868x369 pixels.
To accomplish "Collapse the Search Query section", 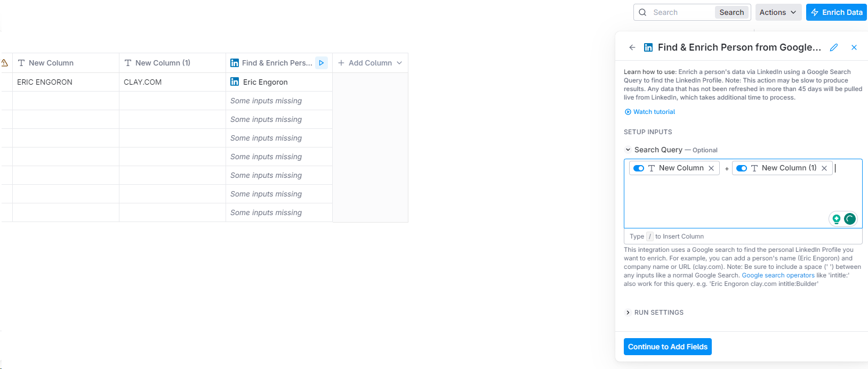I will coord(628,150).
